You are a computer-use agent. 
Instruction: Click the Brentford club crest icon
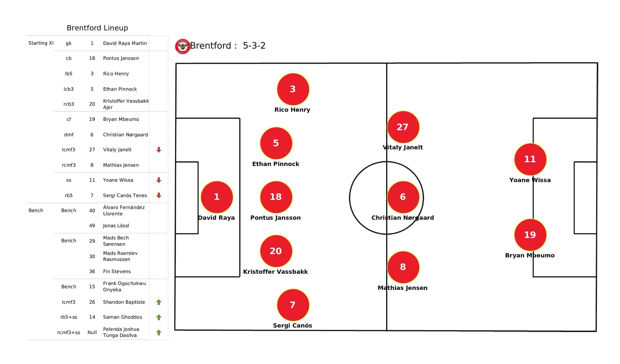pos(182,46)
